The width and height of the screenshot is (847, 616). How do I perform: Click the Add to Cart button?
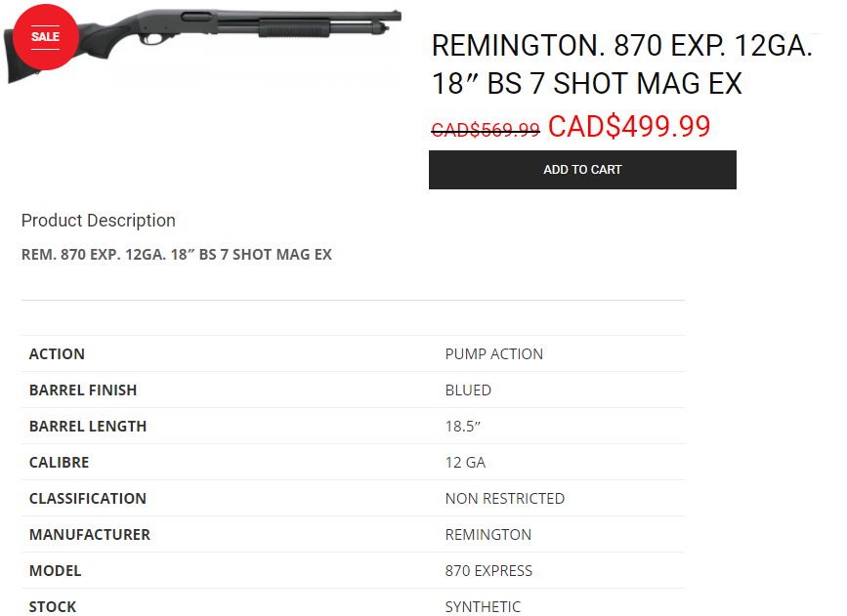coord(582,170)
